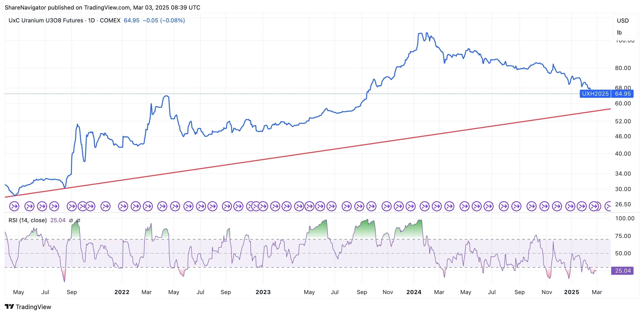Open the TradingView wordmark link
The width and height of the screenshot is (644, 315).
tap(33, 307)
